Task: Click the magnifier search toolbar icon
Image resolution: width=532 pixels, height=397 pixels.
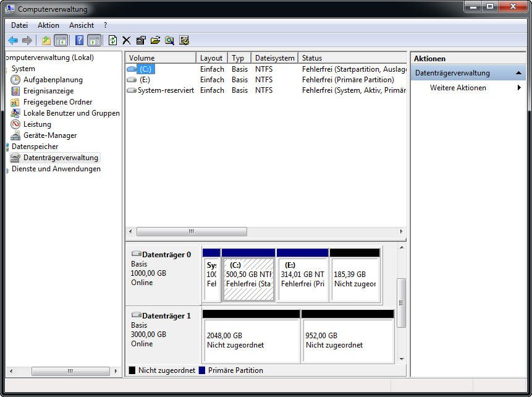Action: [169, 41]
